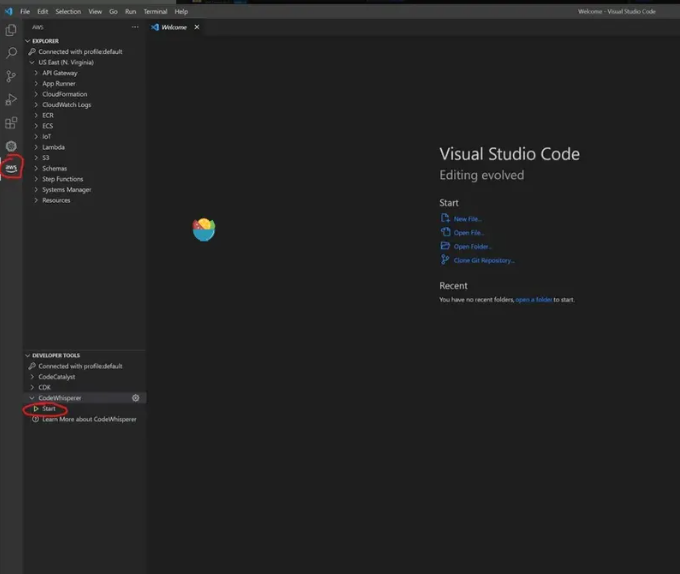Expand the ECR node
The width and height of the screenshot is (680, 574).
tap(36, 115)
